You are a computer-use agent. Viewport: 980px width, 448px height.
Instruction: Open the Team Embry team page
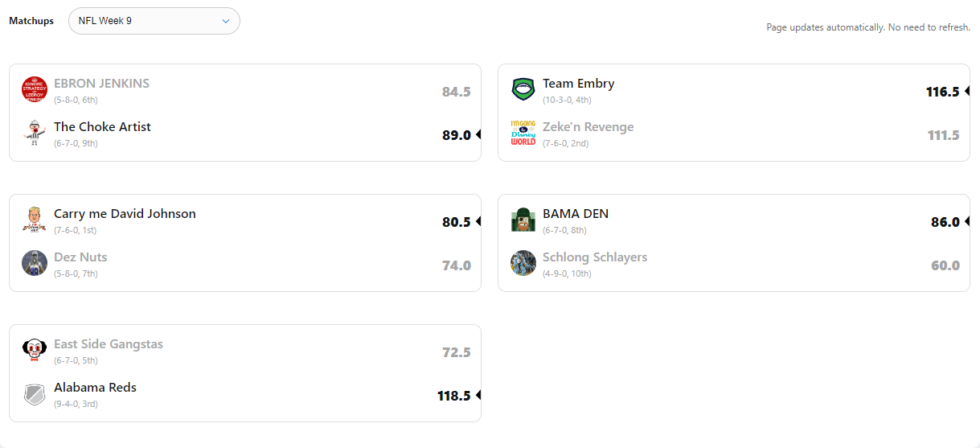pos(579,84)
